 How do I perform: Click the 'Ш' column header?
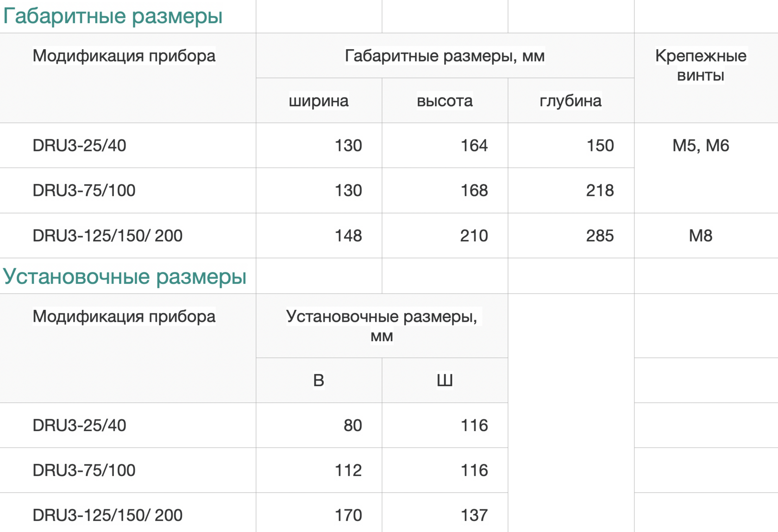(x=445, y=380)
